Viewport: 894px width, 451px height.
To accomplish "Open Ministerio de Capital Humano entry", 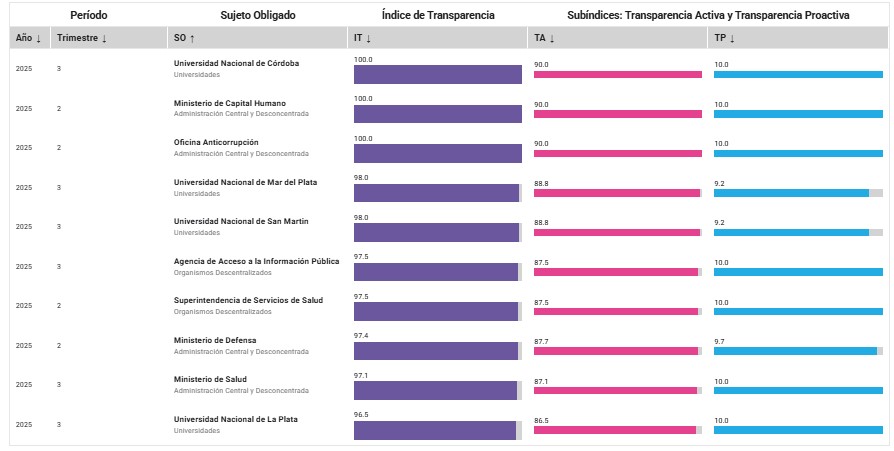I will click(229, 102).
